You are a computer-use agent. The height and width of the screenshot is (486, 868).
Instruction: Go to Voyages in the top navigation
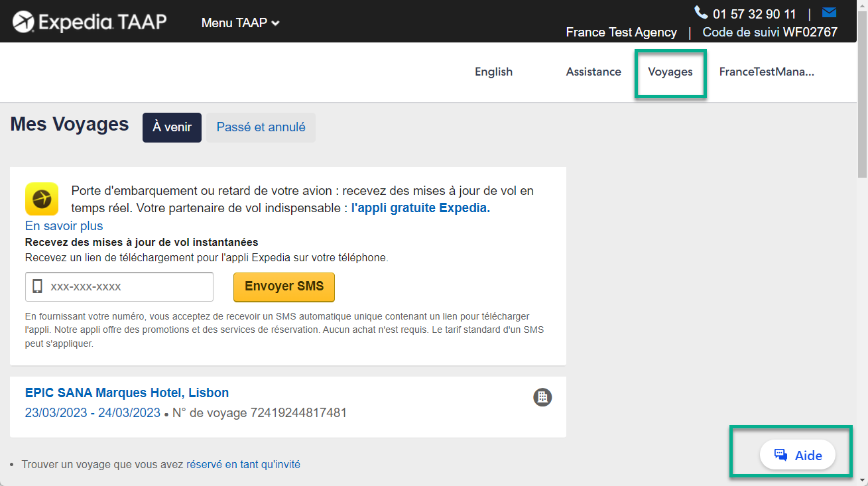670,72
